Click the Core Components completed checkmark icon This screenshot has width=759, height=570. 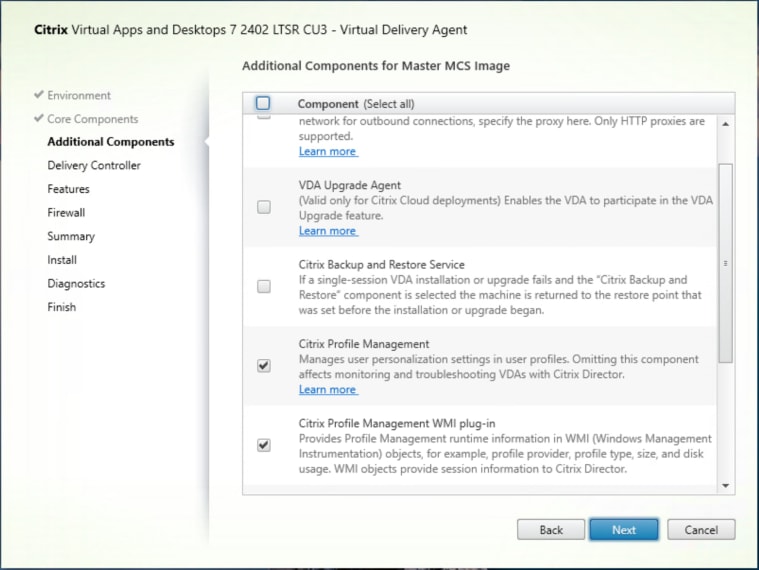point(39,118)
